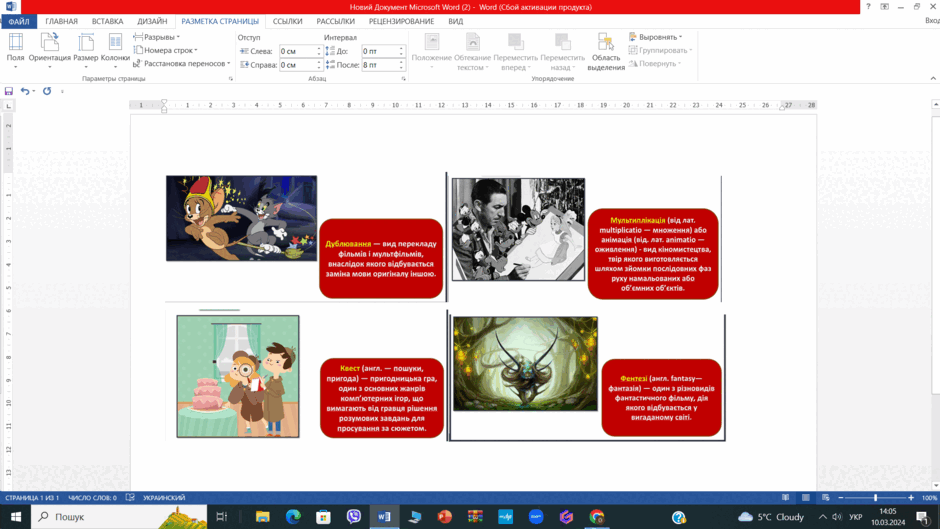Open the Колонки columns menu

[x=115, y=50]
